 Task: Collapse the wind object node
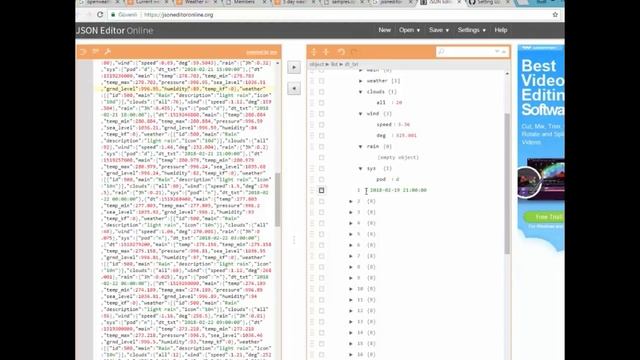click(360, 114)
